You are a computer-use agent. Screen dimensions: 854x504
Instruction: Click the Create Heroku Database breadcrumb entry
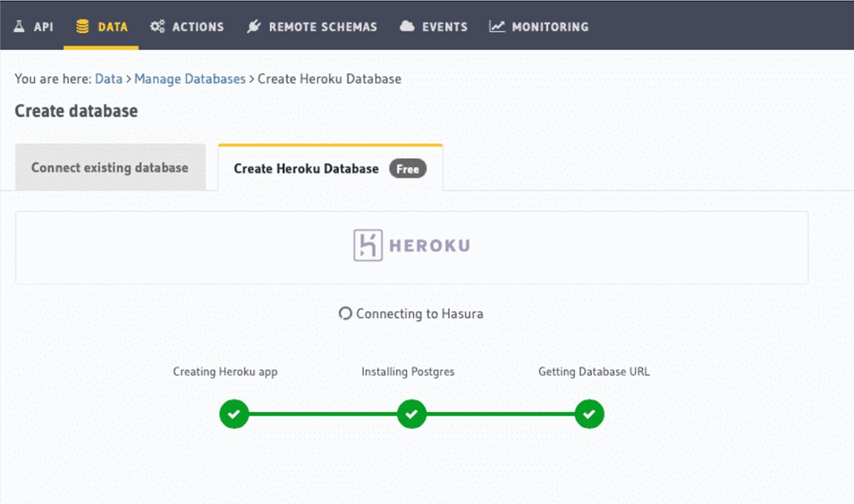pos(329,79)
